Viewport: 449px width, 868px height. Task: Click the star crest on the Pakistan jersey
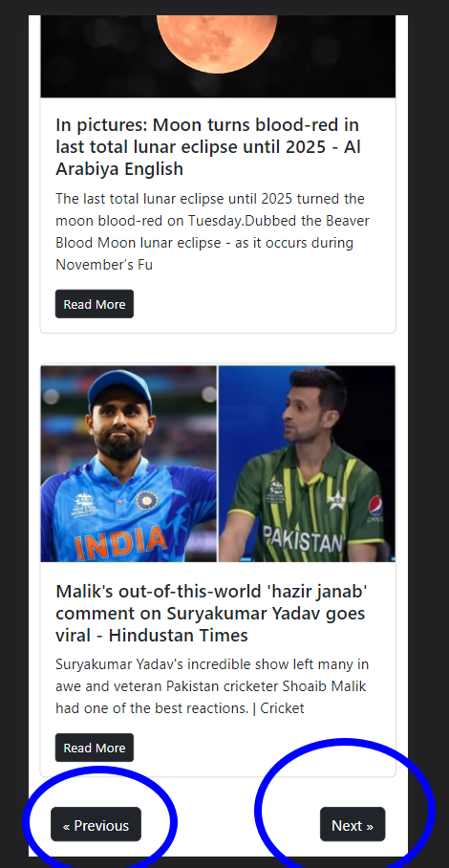tap(336, 500)
